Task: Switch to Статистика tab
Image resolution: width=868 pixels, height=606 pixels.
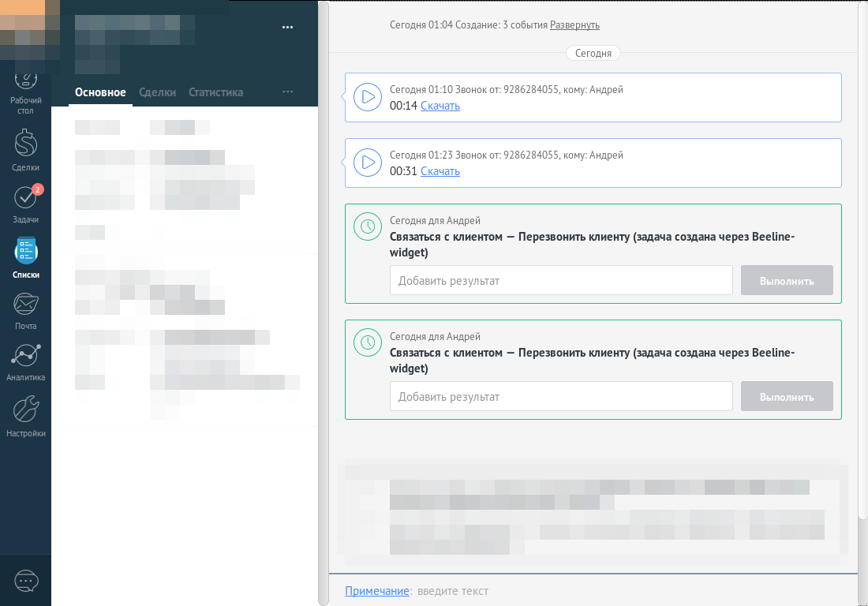Action: click(215, 92)
